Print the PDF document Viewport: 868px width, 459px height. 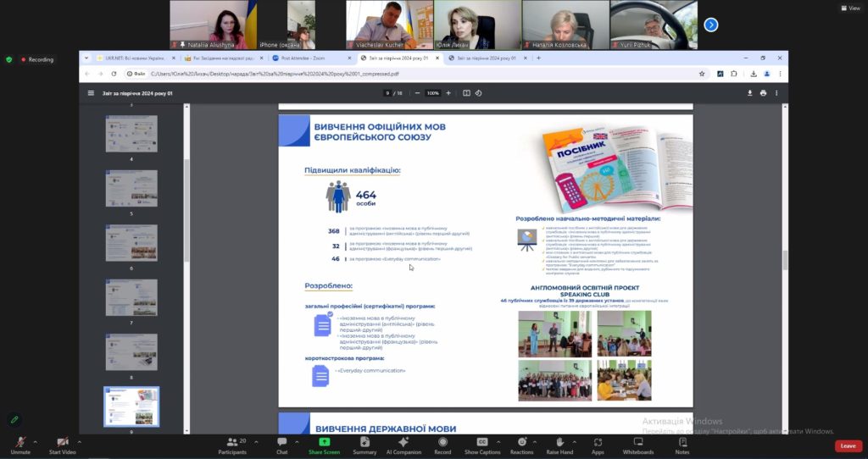pos(763,93)
